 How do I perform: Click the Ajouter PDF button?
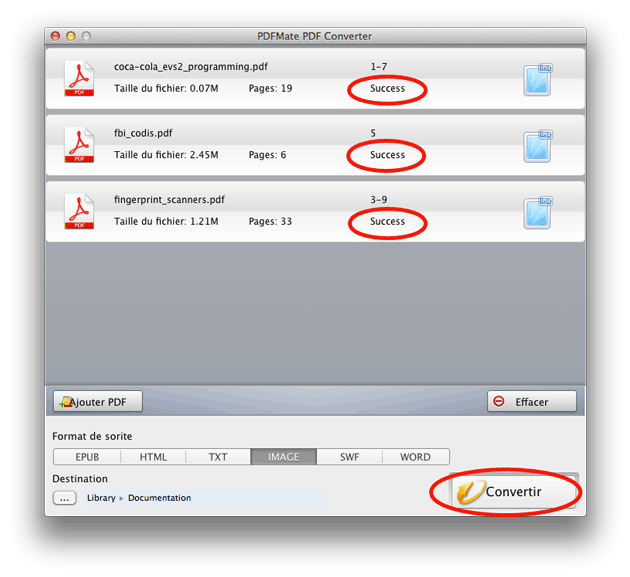(98, 401)
